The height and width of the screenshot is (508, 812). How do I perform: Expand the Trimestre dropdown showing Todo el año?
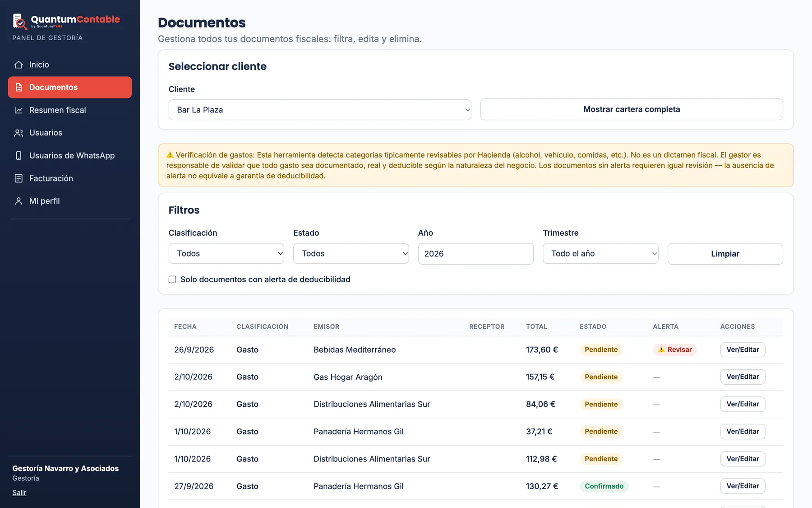(x=600, y=253)
